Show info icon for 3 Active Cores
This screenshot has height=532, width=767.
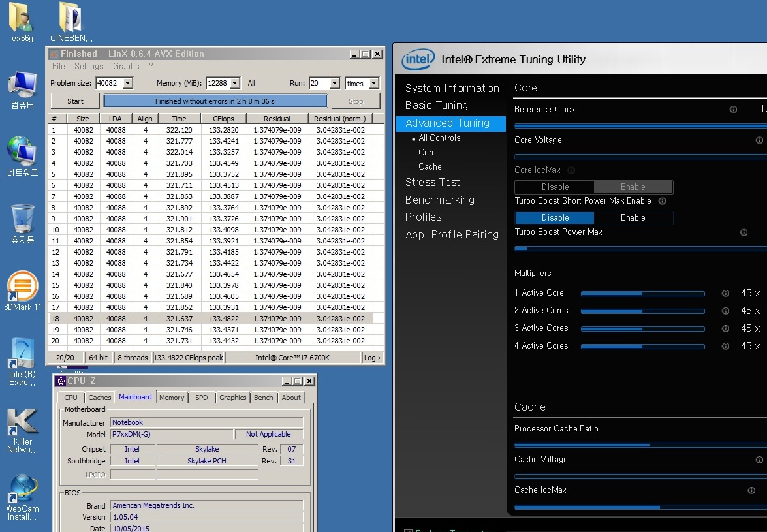click(x=725, y=328)
